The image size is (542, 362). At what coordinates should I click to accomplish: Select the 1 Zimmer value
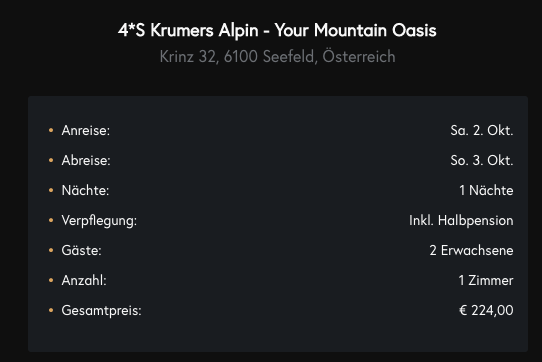tap(486, 280)
